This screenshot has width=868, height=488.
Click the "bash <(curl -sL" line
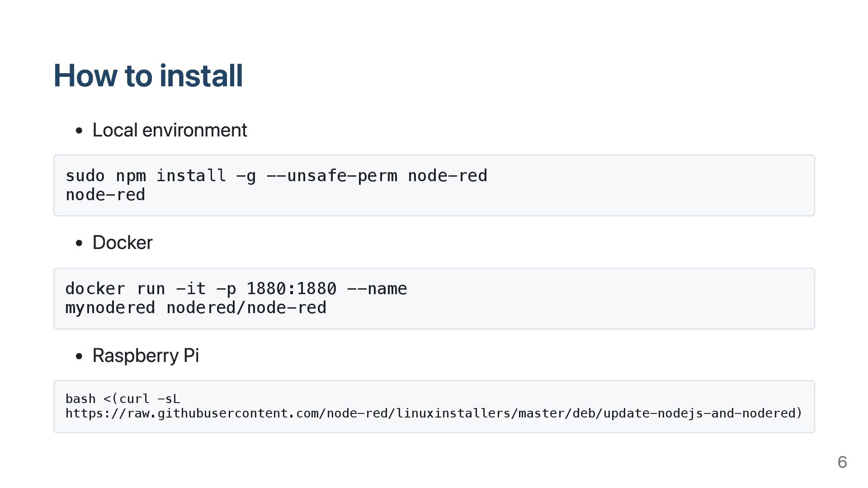coord(123,399)
